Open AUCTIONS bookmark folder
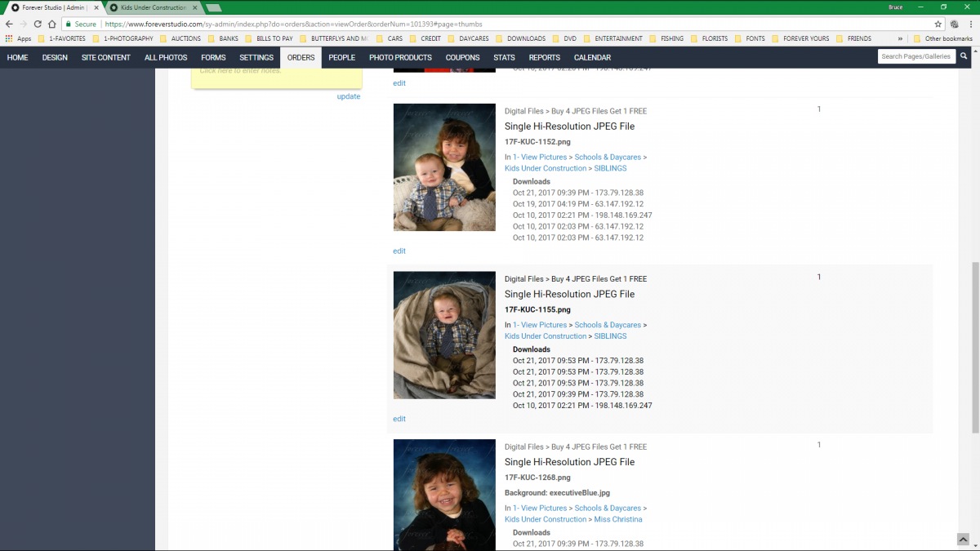 point(180,38)
